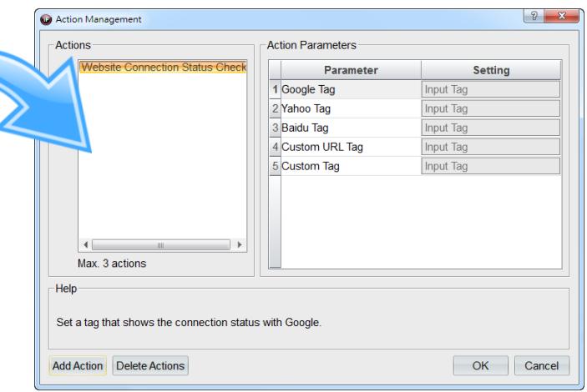Click the Add Action button
Screen dimensions: 587x392
[78, 365]
